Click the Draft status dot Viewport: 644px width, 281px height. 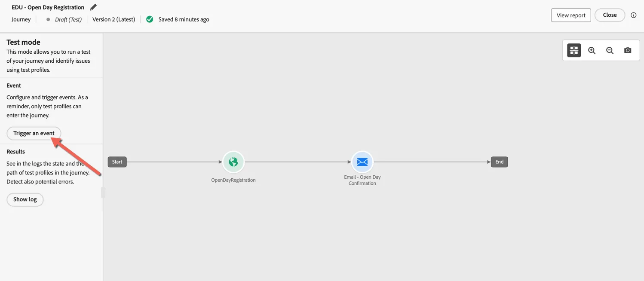coord(48,19)
